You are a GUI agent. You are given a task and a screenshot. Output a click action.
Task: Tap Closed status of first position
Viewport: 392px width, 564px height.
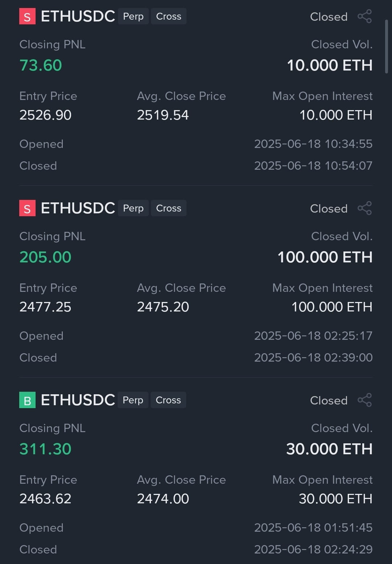coord(329,17)
